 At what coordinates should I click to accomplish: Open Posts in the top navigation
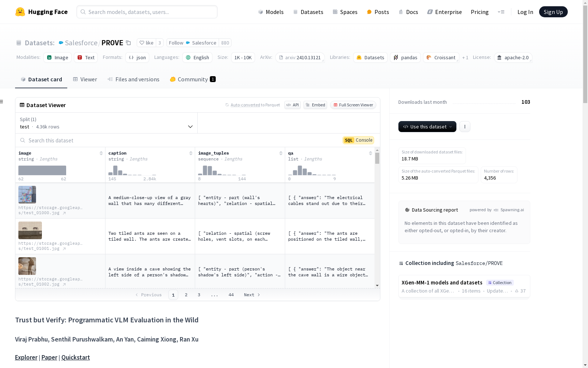(378, 12)
